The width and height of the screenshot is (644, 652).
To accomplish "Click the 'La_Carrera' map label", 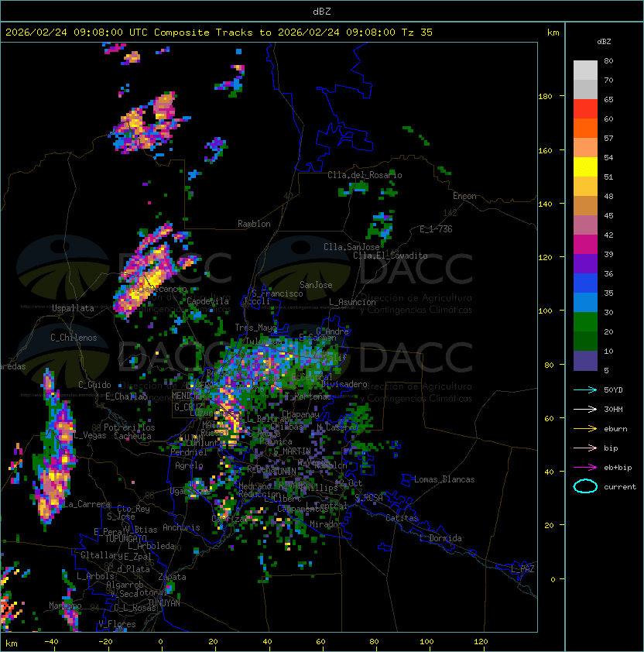I will coord(87,504).
